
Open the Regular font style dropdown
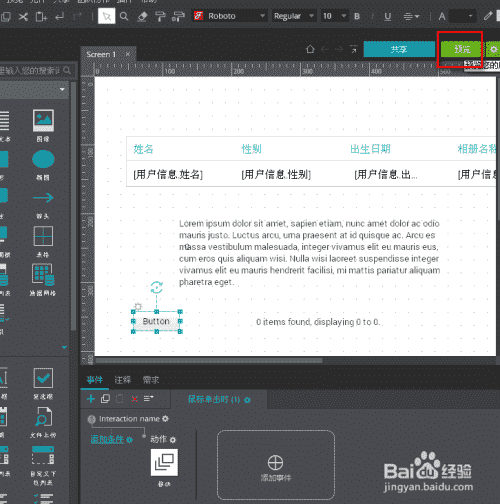(x=293, y=16)
